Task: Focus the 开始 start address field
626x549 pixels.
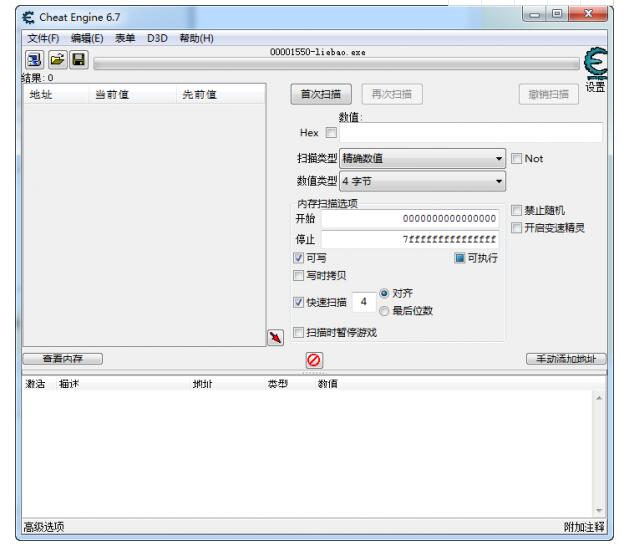Action: coord(410,218)
